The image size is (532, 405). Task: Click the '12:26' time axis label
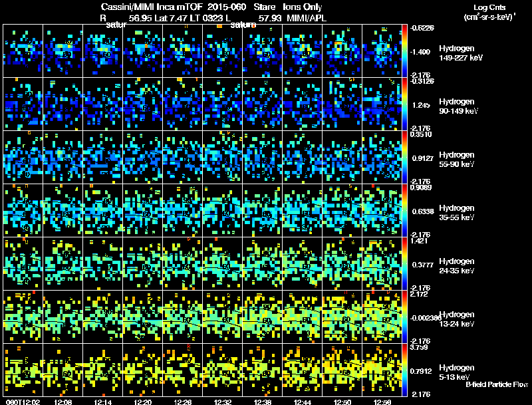click(182, 402)
